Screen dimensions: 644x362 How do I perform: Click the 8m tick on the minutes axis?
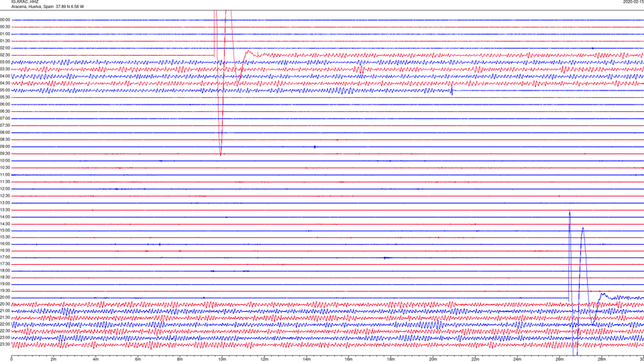tap(180, 359)
